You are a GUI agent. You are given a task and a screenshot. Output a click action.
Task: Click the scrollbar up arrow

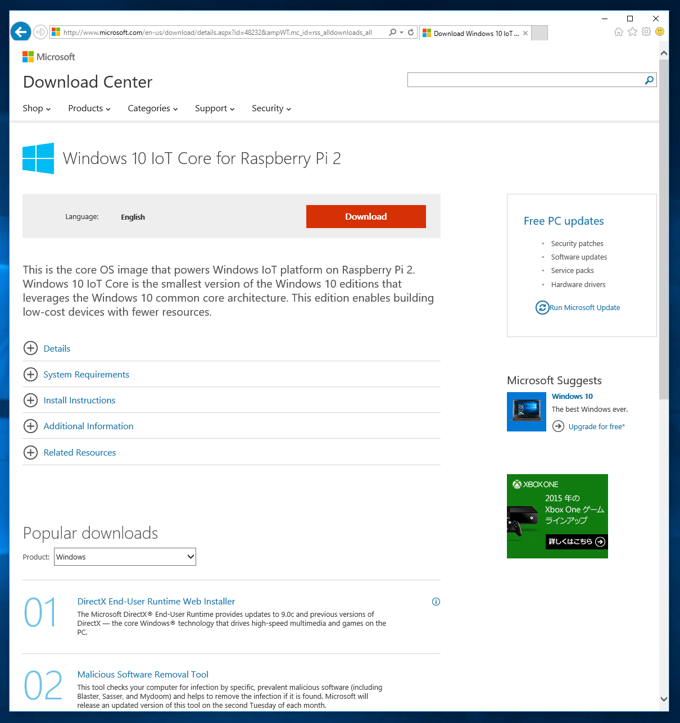[x=663, y=53]
